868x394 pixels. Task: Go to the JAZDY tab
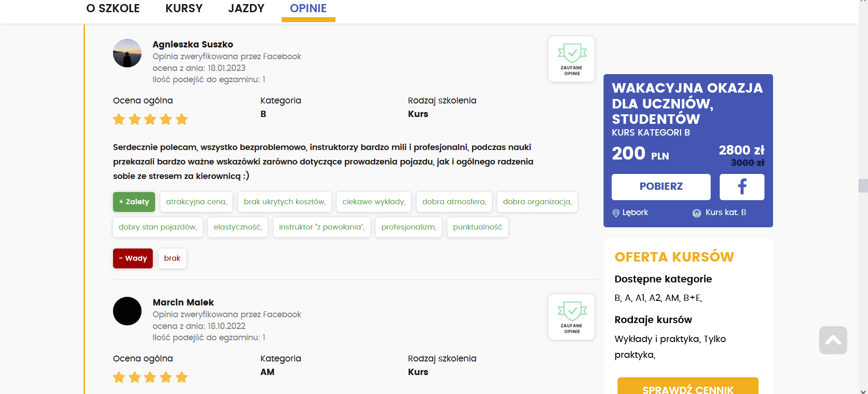point(246,9)
